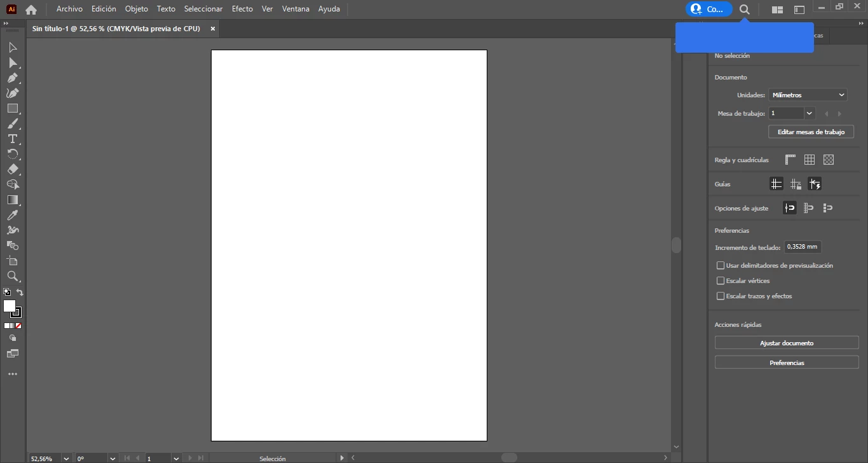Toggle snap to point option

click(790, 208)
